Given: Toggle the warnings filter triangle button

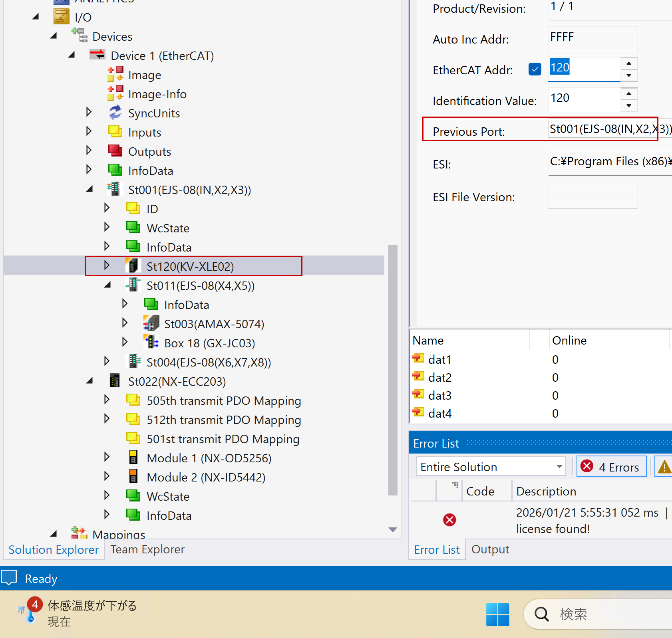Looking at the screenshot, I should (x=664, y=467).
